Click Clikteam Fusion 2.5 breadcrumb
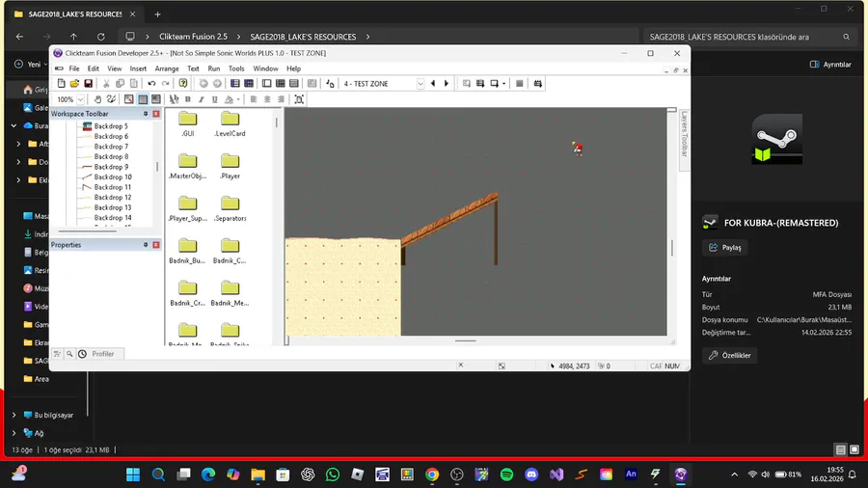868x488 pixels. (x=193, y=37)
